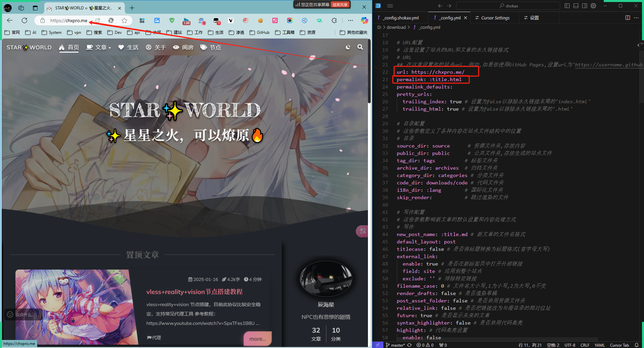Split the editor to the right
Image resolution: width=644 pixels, height=348 pixels.
coord(628,18)
